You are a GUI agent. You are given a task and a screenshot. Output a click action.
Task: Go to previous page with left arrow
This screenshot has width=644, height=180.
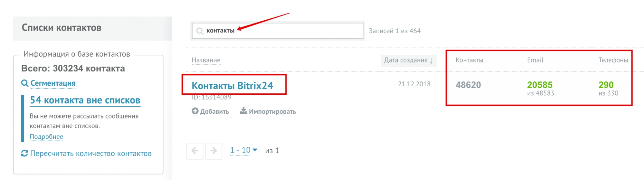click(x=195, y=151)
